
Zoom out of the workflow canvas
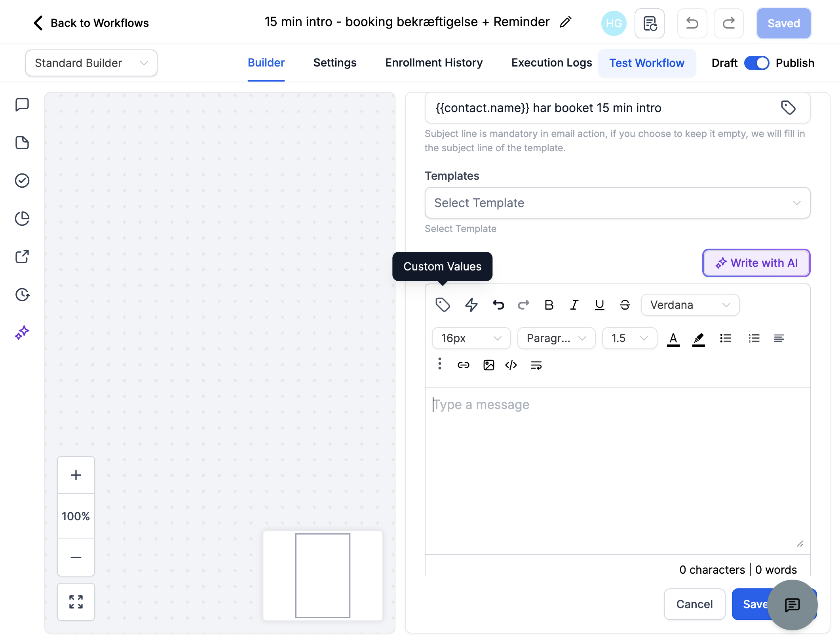point(76,557)
